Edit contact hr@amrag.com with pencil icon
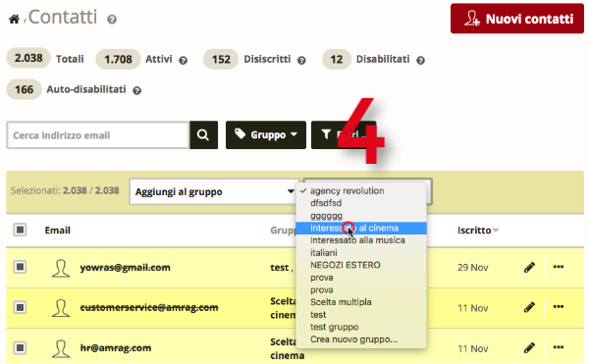This screenshot has width=589, height=364. [x=529, y=348]
